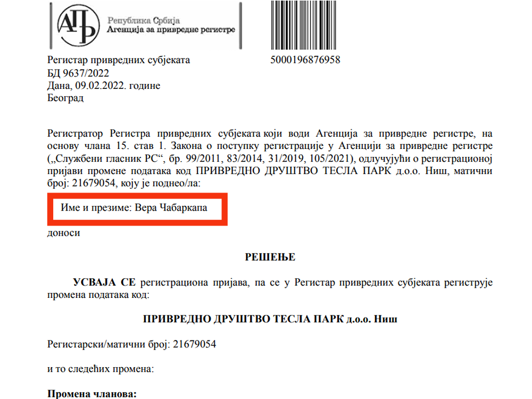532x399 pixels.
Task: Click the Промена чланова heading
Action: [x=92, y=394]
